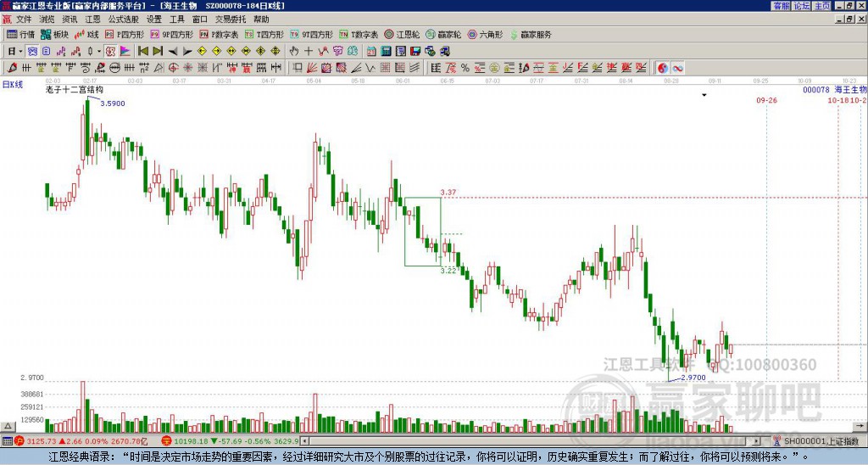The image size is (868, 465).
Task: Expand the 日 period dropdown
Action: tap(20, 52)
